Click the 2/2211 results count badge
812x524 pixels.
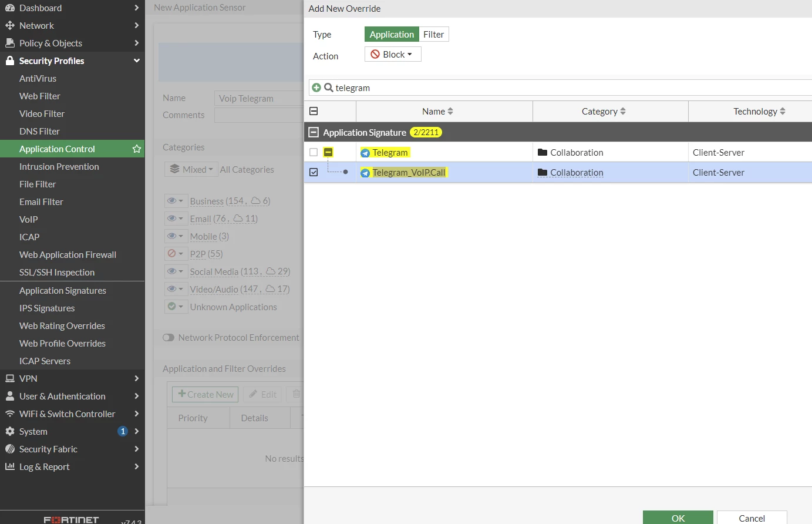[426, 133]
